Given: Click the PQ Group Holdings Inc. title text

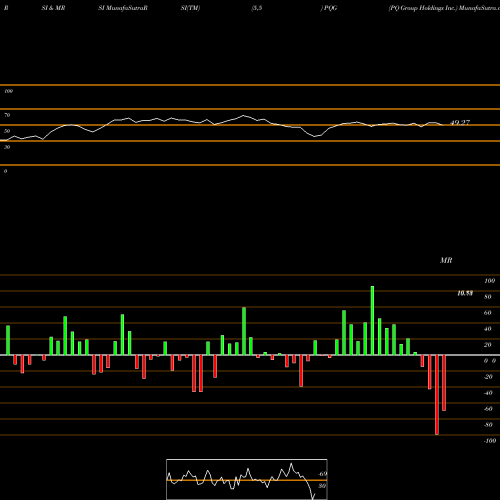Looking at the screenshot, I should pyautogui.click(x=423, y=8).
